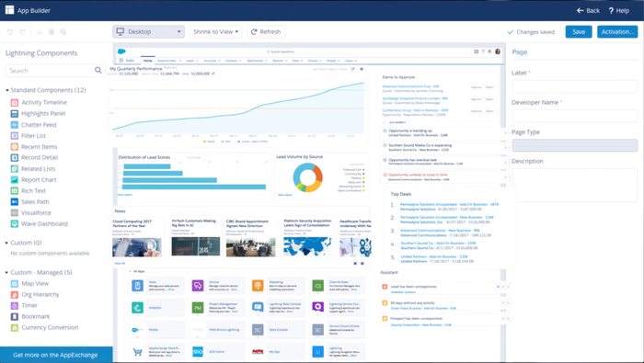
Task: Click the App Builder logo icon
Action: (9, 10)
